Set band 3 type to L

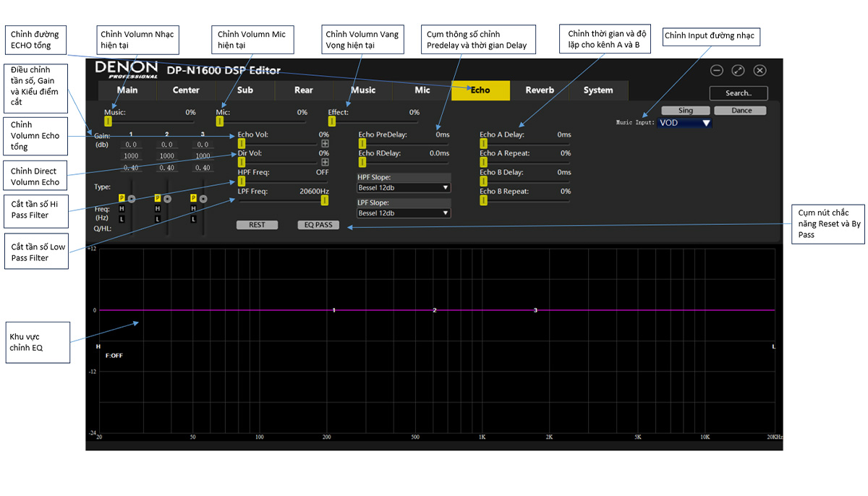(x=194, y=218)
